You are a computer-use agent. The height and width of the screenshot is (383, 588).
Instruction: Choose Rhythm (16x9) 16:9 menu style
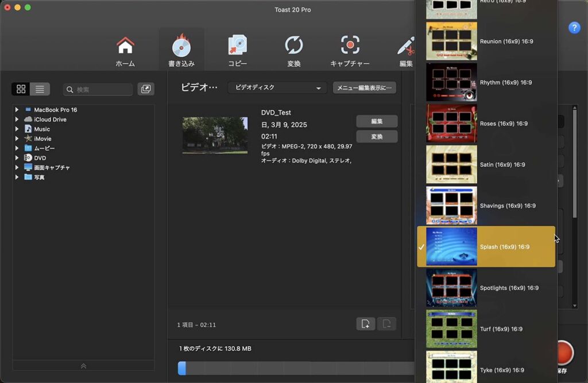tap(486, 83)
